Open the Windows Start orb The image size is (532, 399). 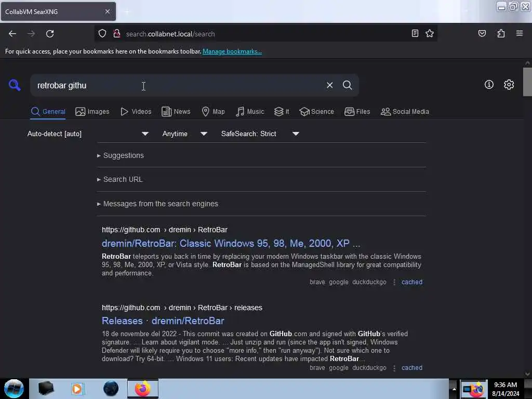[x=14, y=389]
